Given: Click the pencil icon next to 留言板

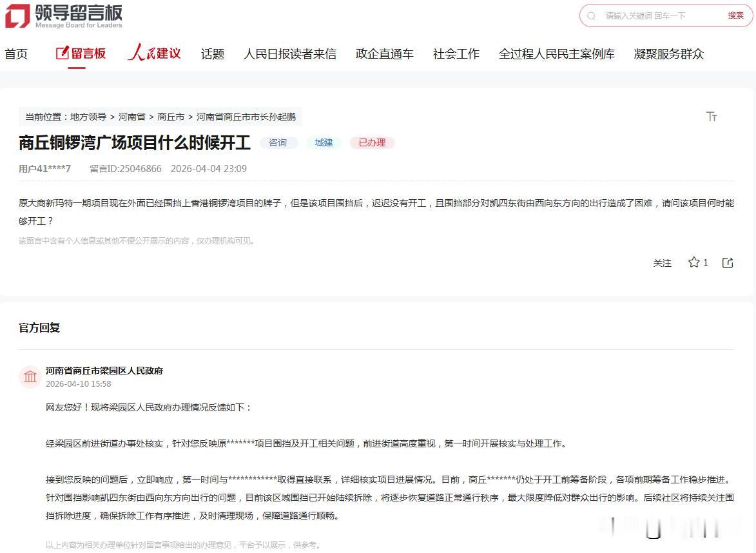Looking at the screenshot, I should [x=62, y=53].
